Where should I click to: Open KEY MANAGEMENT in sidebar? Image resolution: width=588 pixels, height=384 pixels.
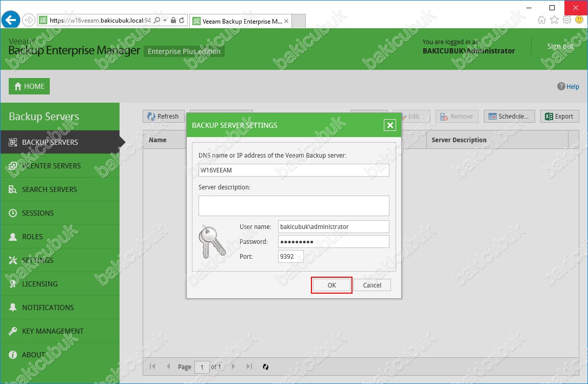(60, 331)
